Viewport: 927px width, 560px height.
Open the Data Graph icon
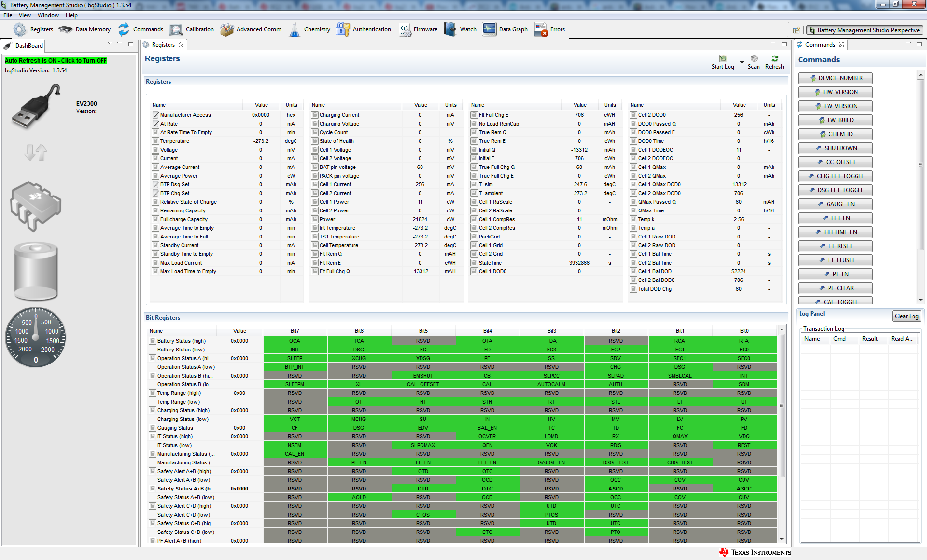490,29
